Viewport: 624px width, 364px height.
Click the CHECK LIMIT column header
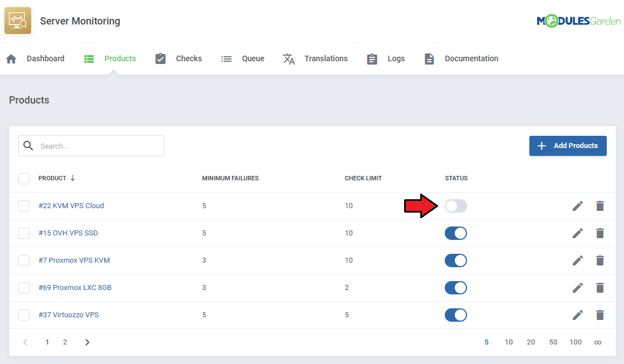(363, 178)
